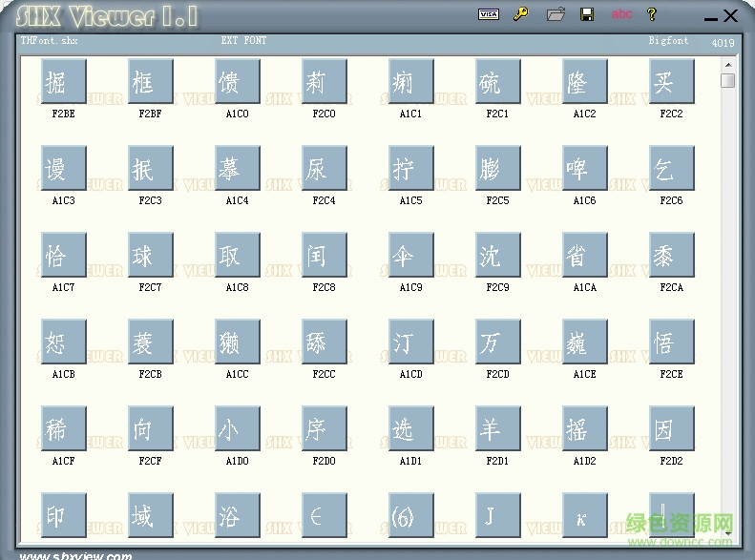The width and height of the screenshot is (755, 560).
Task: Click the vertical scrollbar thumb
Action: pos(728,81)
